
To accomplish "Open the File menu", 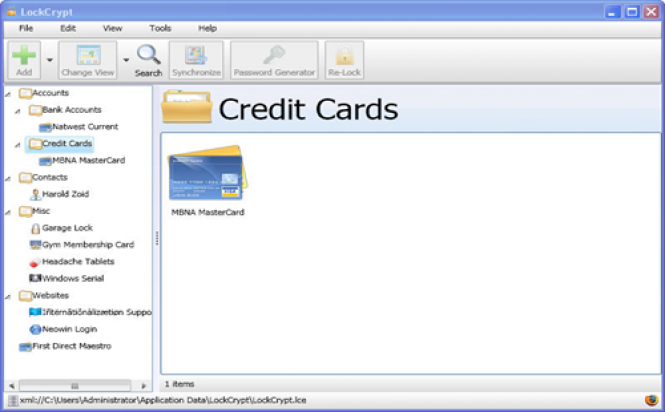I will click(26, 28).
